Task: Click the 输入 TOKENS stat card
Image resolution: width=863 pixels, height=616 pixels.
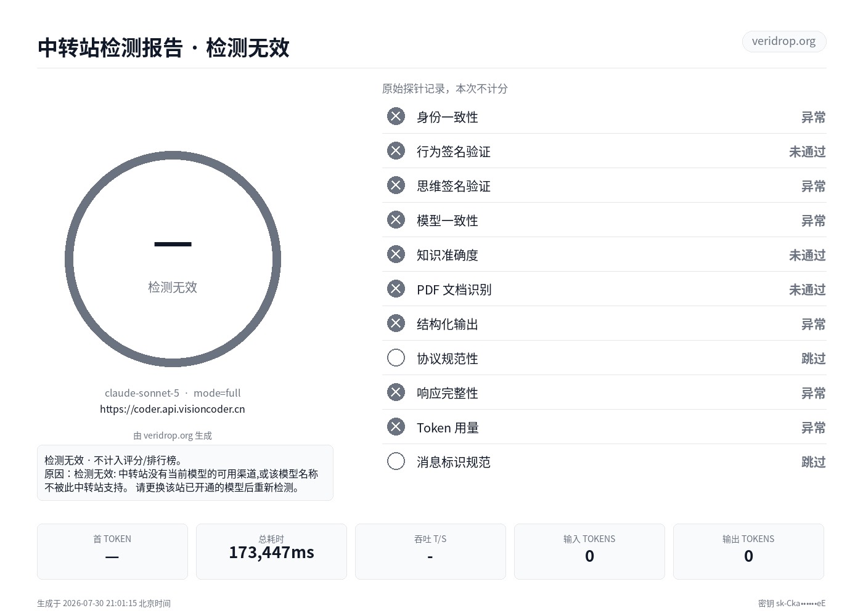Action: click(589, 551)
